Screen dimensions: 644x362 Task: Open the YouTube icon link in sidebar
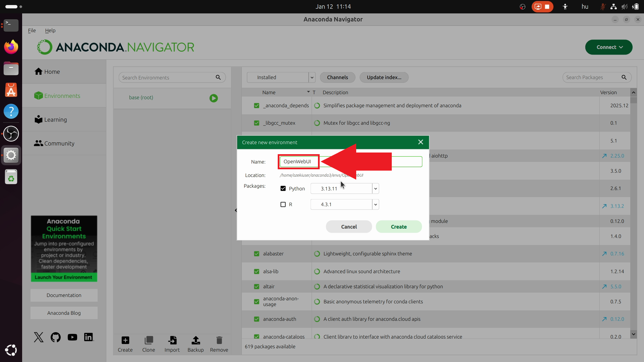(72, 337)
